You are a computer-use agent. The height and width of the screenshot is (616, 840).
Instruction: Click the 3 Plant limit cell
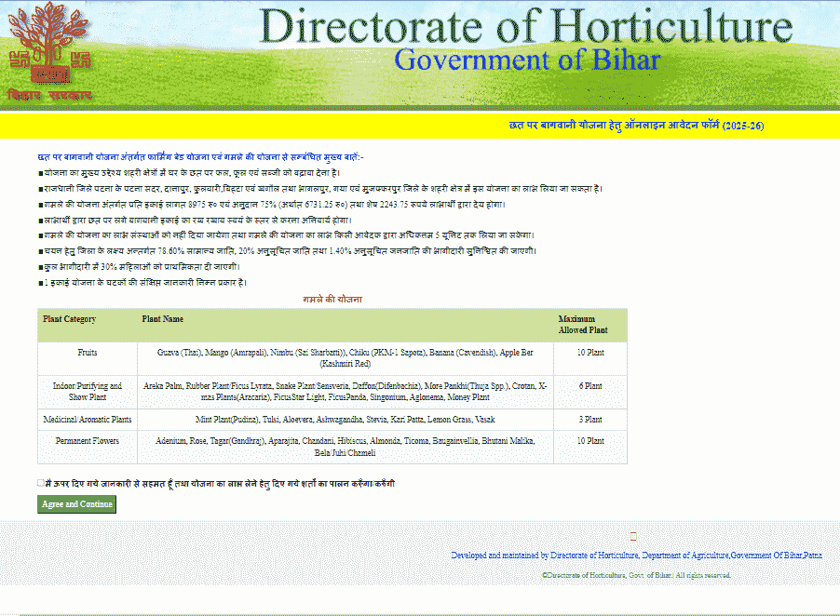tap(589, 420)
